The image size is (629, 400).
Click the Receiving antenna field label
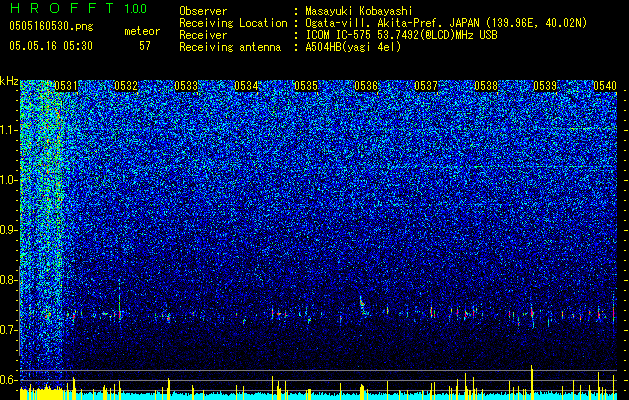[x=230, y=47]
